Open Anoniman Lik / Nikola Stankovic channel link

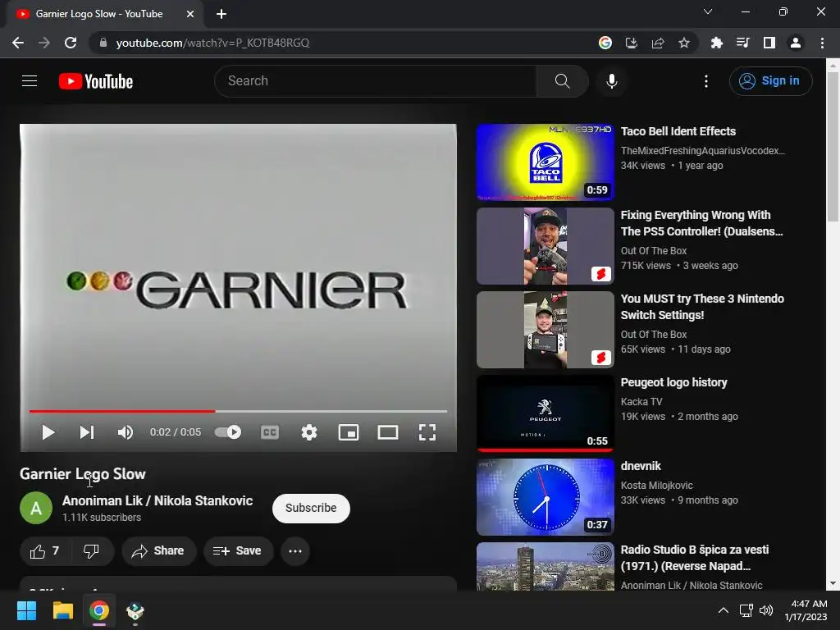(x=157, y=500)
